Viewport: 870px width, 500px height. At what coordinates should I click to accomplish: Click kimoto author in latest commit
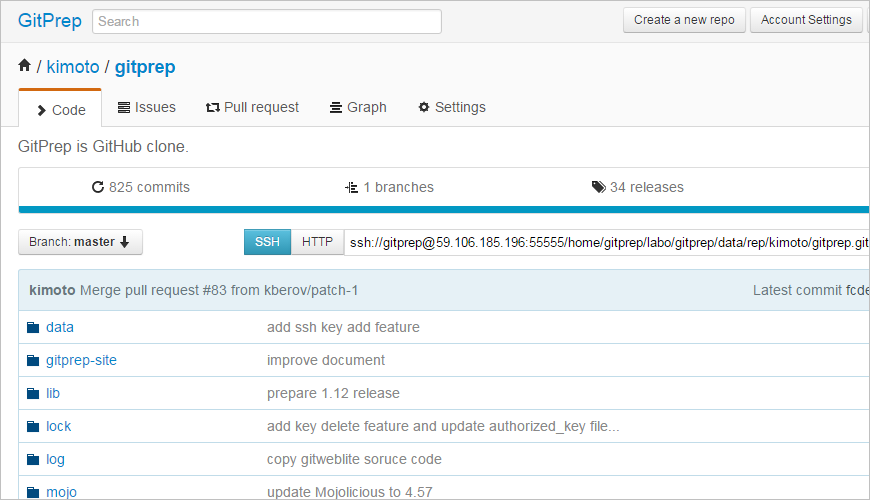click(52, 290)
